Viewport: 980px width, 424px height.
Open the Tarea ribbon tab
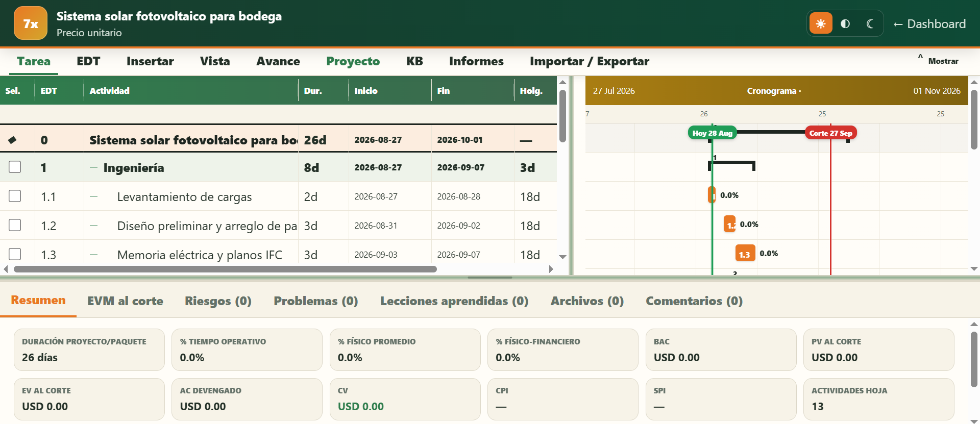tap(34, 61)
